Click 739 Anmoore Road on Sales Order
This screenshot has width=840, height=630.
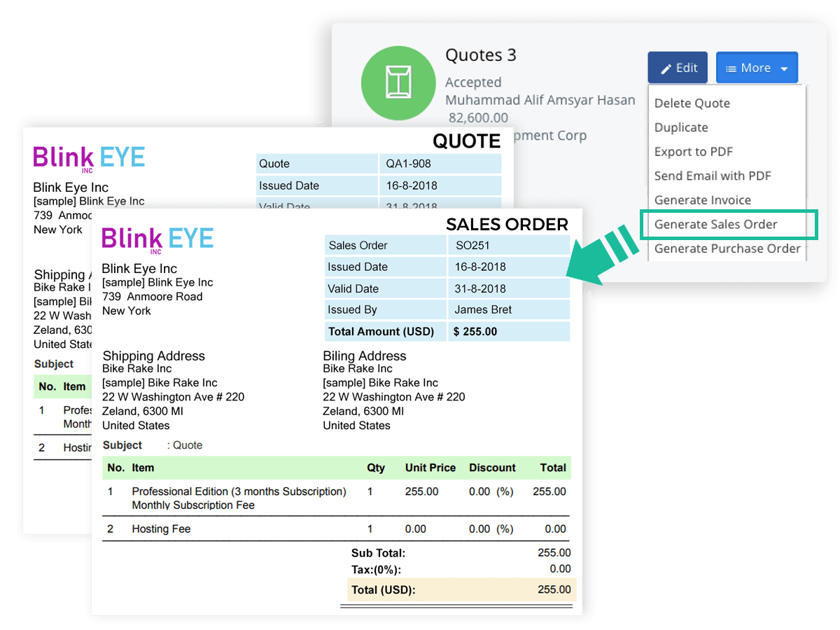pos(153,297)
